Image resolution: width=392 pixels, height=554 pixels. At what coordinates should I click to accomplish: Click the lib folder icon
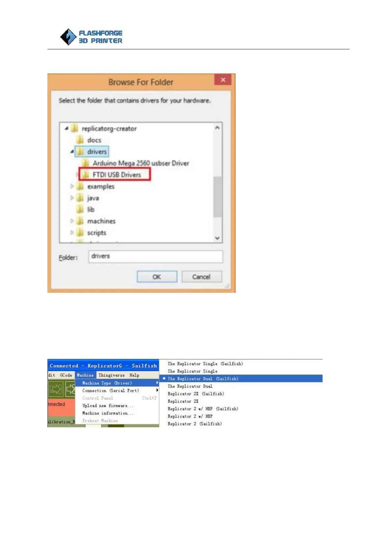[x=80, y=209]
